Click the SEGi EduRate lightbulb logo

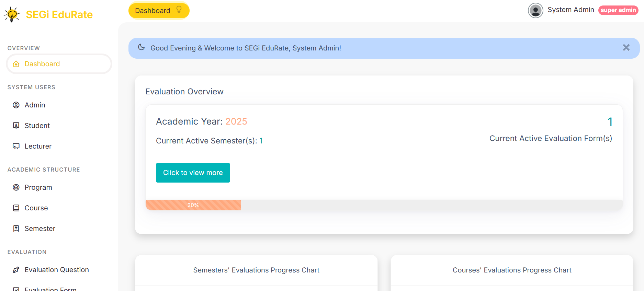[x=12, y=14]
